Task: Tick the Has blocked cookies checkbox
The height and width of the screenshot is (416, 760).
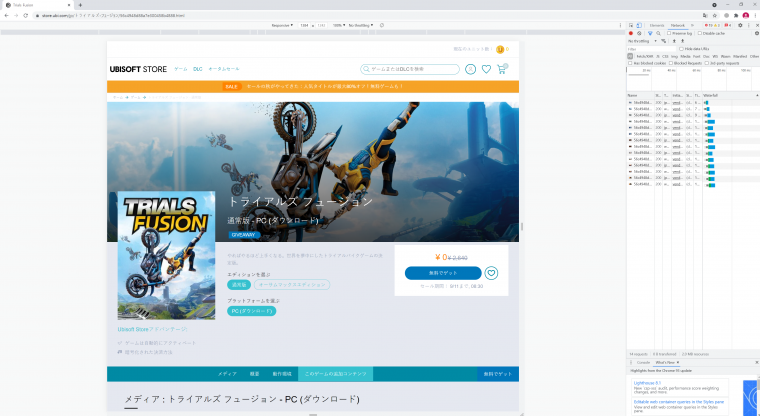Action: (631, 63)
